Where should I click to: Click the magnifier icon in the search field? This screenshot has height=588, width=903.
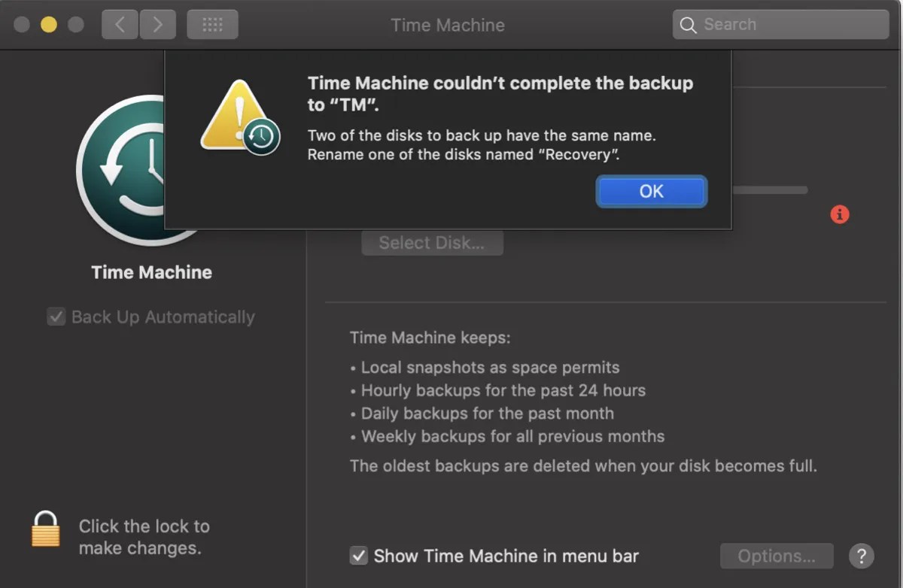coord(688,25)
